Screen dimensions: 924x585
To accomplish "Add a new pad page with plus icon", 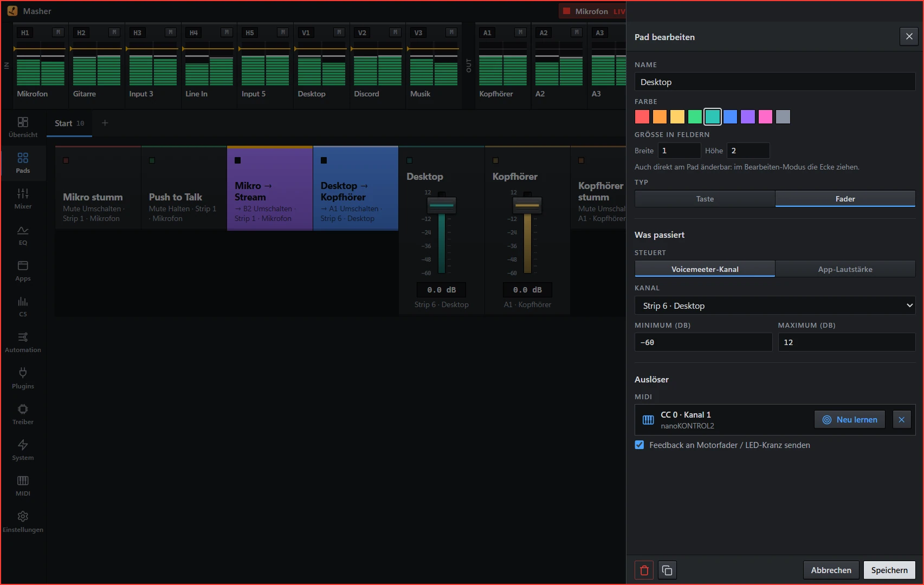I will (105, 123).
